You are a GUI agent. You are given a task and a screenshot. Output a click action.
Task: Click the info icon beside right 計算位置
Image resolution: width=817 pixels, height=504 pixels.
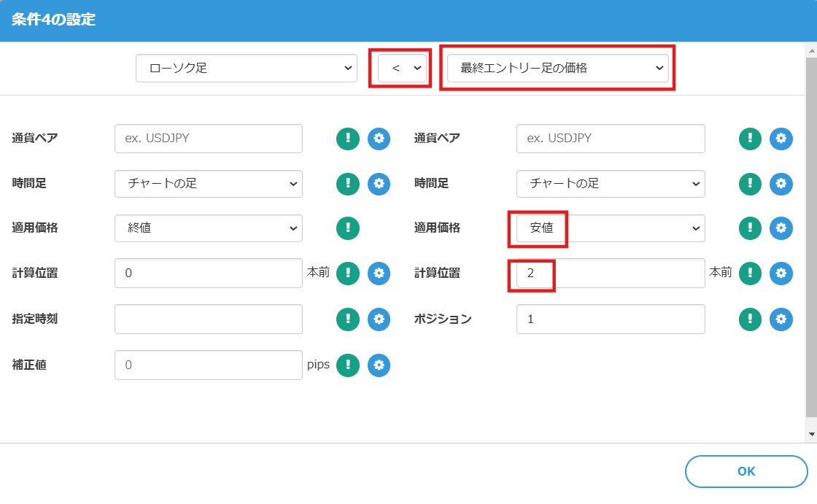pyautogui.click(x=751, y=274)
